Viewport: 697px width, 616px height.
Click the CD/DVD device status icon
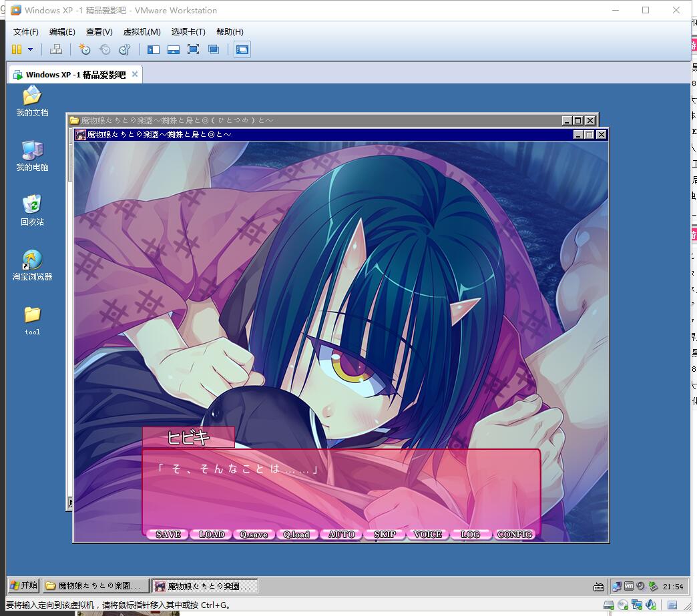[623, 605]
